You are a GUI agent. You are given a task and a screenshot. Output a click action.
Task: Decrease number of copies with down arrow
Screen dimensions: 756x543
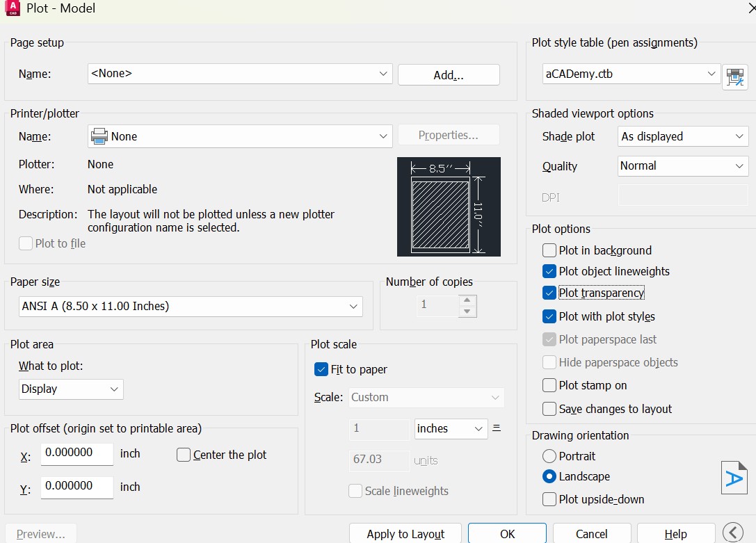pyautogui.click(x=467, y=311)
